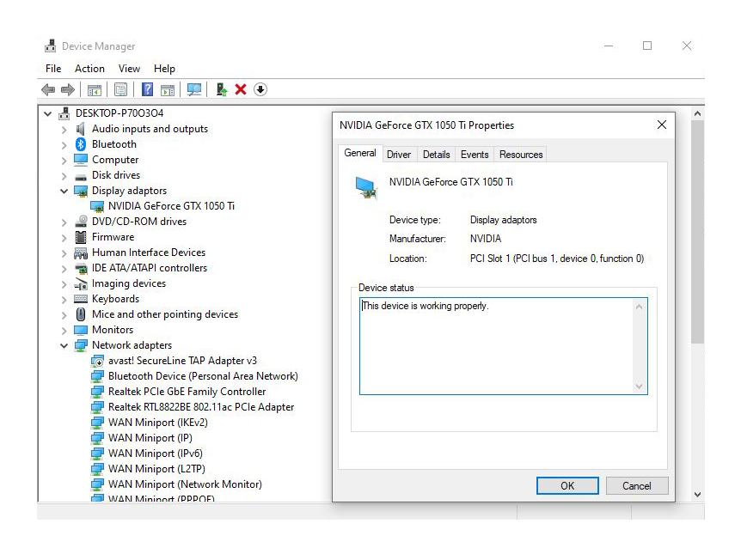
Task: Click the Cancel button
Action: [636, 485]
